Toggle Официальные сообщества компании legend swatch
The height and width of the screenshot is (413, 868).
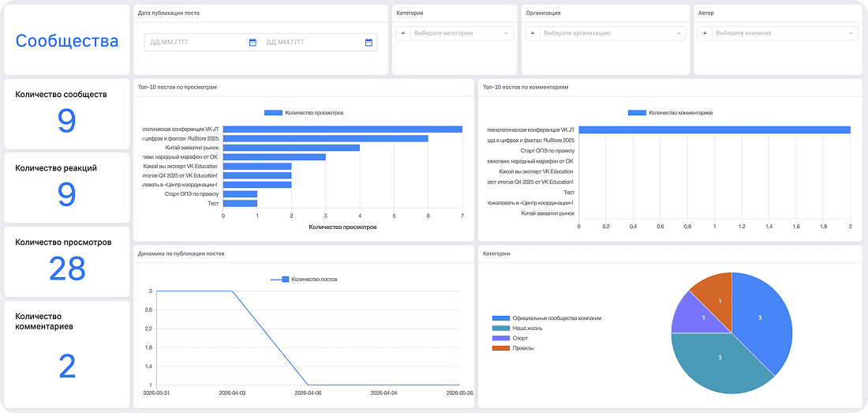click(x=501, y=318)
